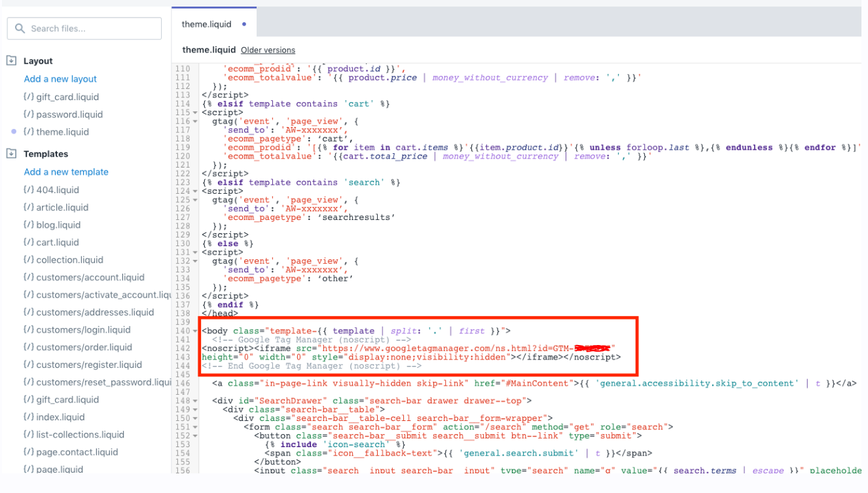Click the file icon beside page.contact.liquid
This screenshot has height=493, width=868.
click(29, 452)
